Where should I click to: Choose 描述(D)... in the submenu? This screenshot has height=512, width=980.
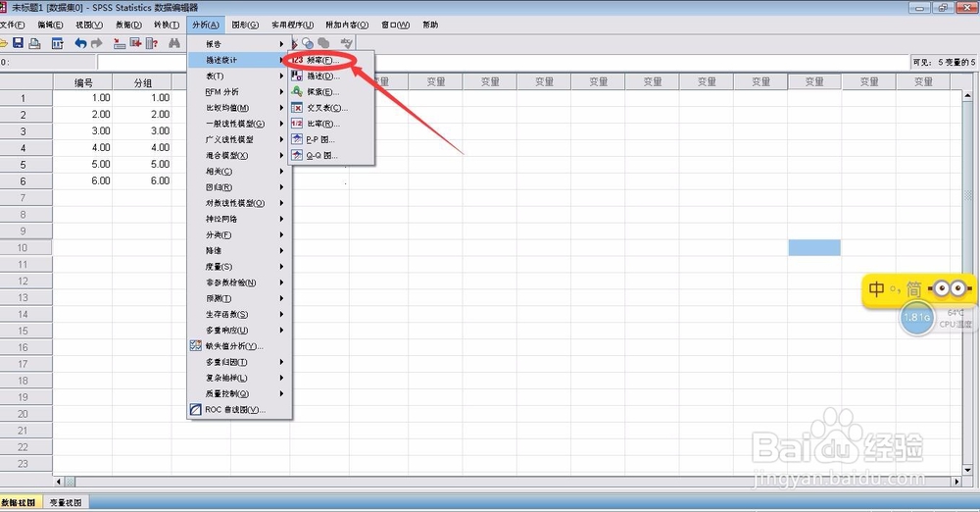point(330,76)
